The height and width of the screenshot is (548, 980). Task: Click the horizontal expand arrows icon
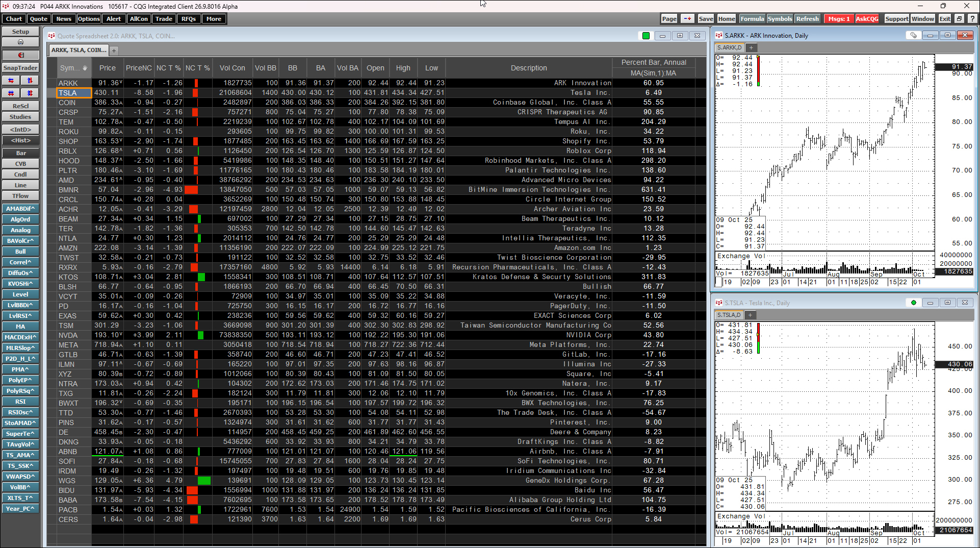[11, 81]
